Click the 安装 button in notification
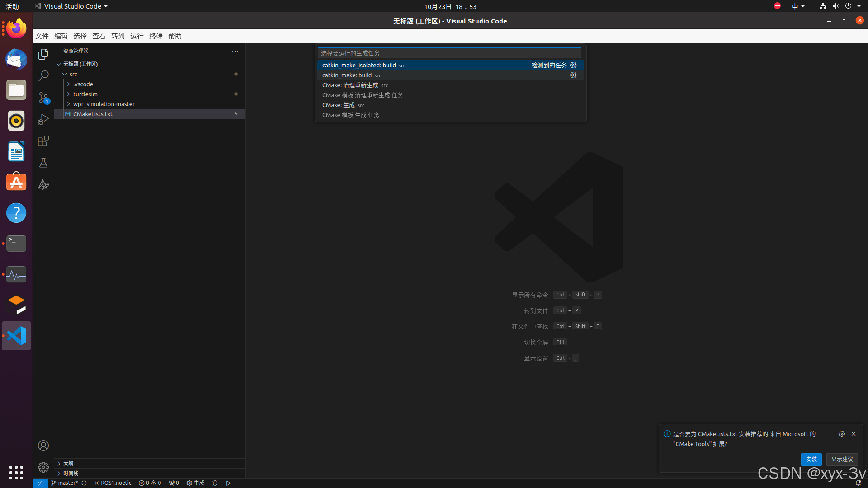This screenshot has height=488, width=868. (811, 459)
